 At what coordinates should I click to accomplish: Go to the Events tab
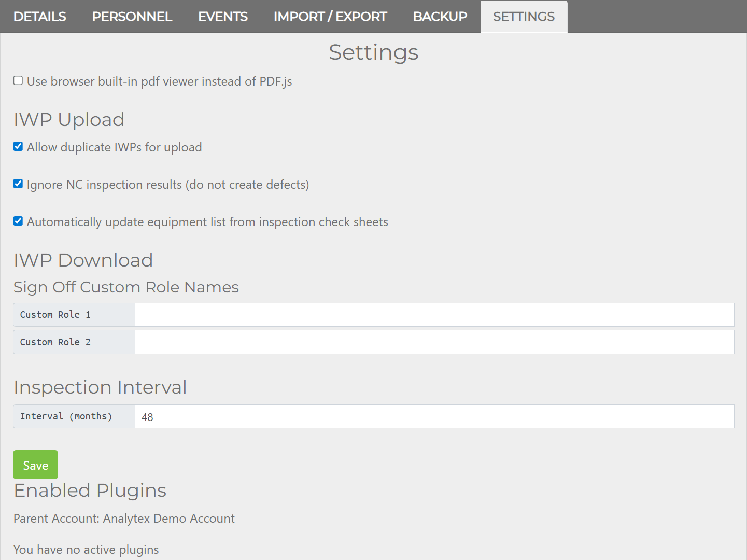tap(223, 17)
